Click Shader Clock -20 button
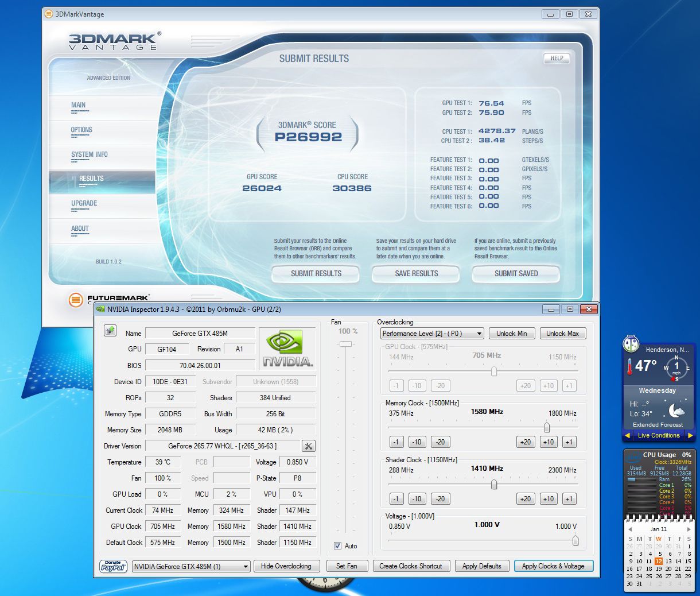This screenshot has height=596, width=700. (x=440, y=499)
